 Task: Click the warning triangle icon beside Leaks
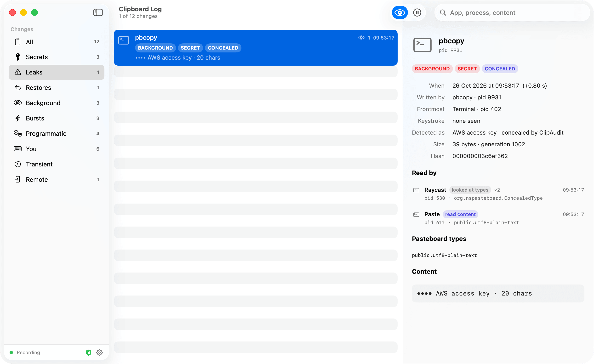(17, 72)
